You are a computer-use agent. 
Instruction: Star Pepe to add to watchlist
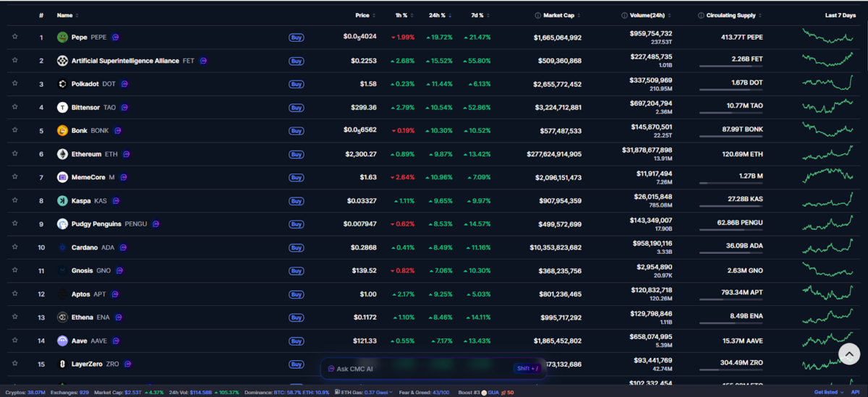(x=14, y=38)
